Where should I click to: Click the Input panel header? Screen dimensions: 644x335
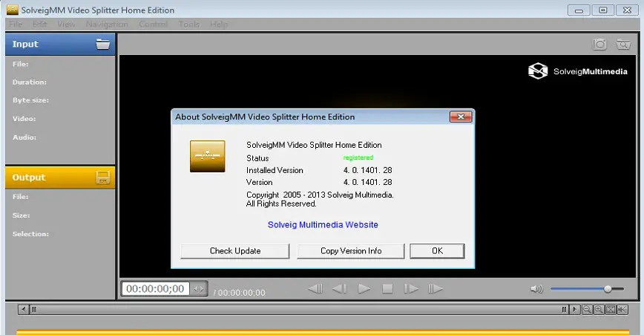[60, 45]
